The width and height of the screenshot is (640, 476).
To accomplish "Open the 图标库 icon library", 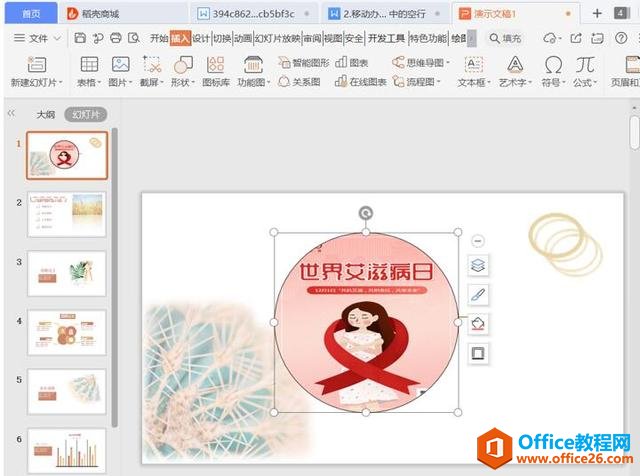I will point(214,71).
